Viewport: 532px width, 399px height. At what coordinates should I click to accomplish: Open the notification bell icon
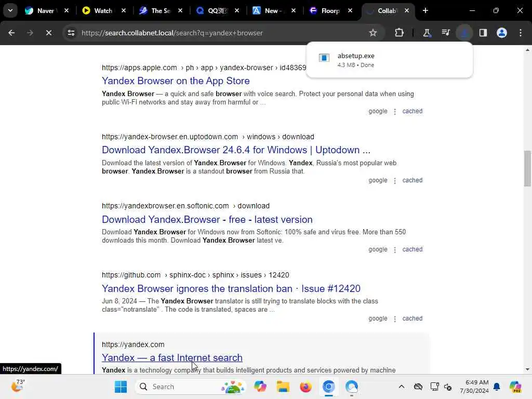click(x=497, y=387)
